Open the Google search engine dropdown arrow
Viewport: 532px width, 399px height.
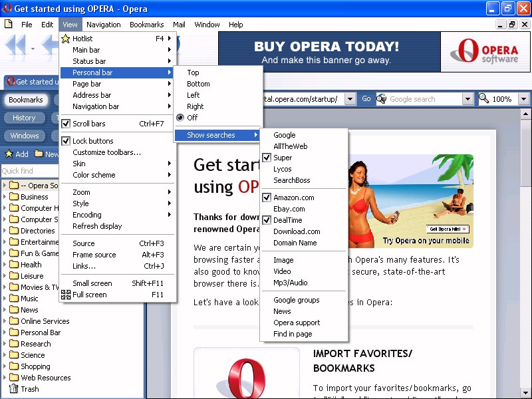[467, 99]
